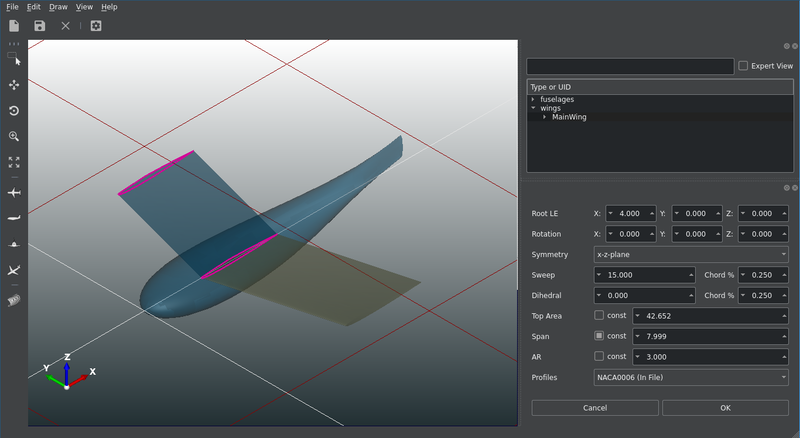This screenshot has height=438, width=800.
Task: Click the tree search input field
Action: (630, 66)
